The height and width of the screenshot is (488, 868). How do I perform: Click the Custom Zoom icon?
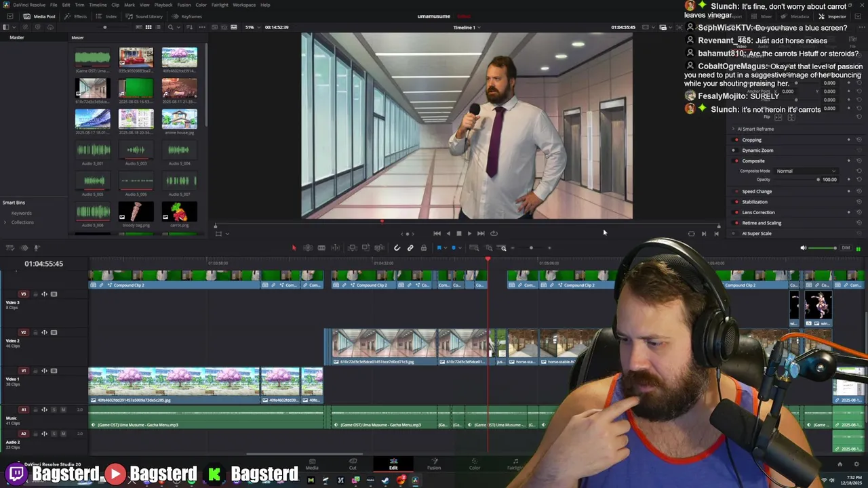click(502, 248)
